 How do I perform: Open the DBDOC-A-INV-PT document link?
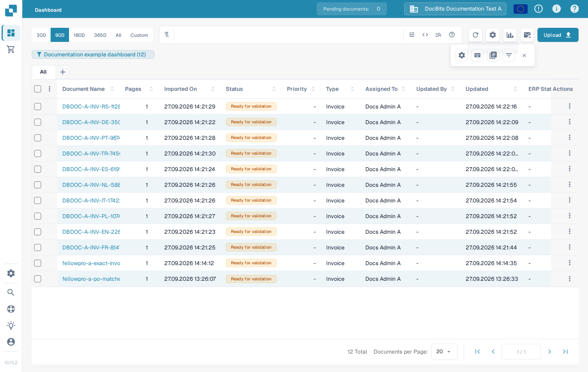coord(91,138)
